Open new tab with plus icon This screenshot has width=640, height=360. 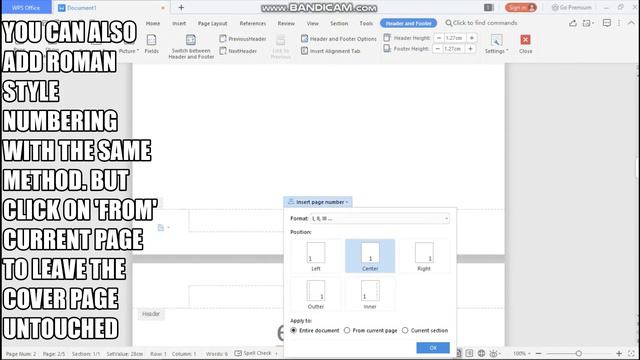tap(181, 7)
